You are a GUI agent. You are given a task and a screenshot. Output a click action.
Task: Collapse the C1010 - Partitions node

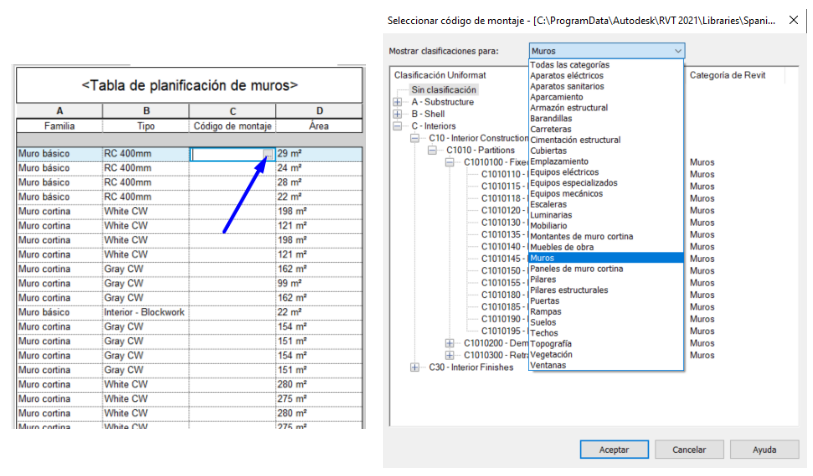point(432,150)
